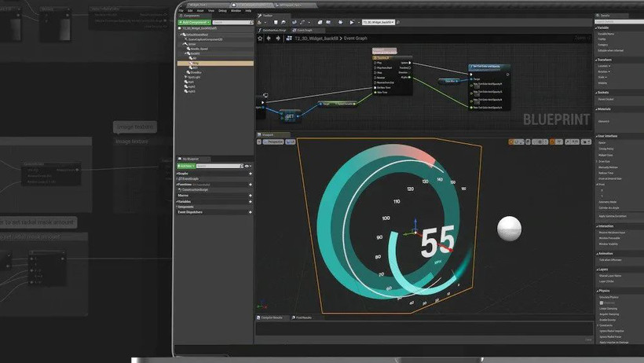The width and height of the screenshot is (644, 363).
Task: Collapse the Backfill component node
Action: coord(185,53)
